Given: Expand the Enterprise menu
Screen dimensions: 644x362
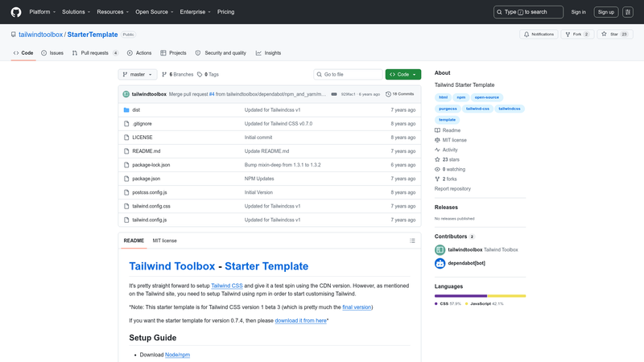Looking at the screenshot, I should point(195,12).
